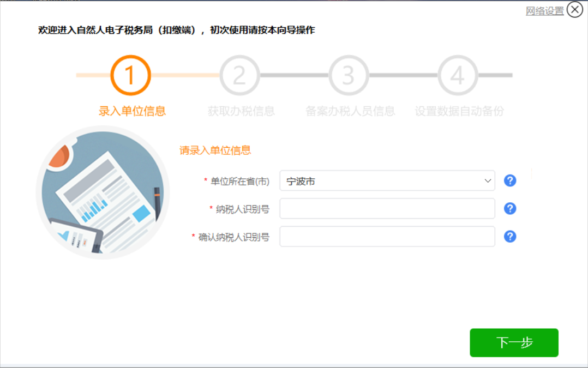Image resolution: width=588 pixels, height=368 pixels.
Task: Click step 1 circle of the wizard
Action: [130, 75]
